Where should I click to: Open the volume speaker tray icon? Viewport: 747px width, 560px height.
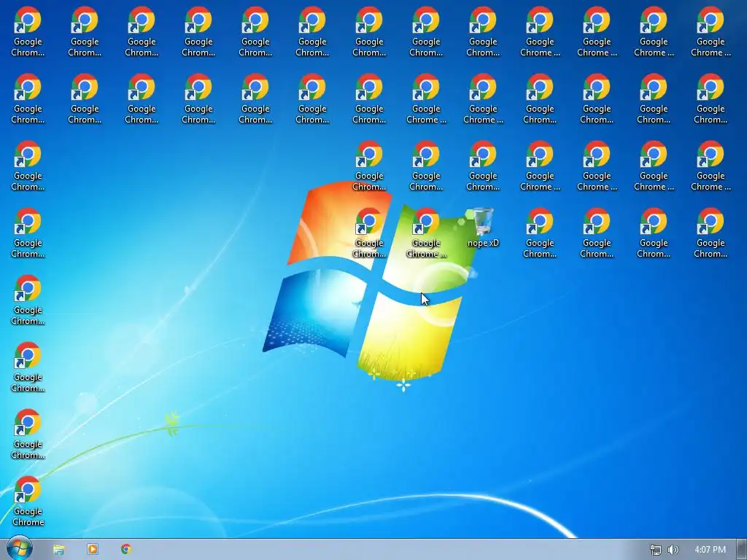click(673, 550)
